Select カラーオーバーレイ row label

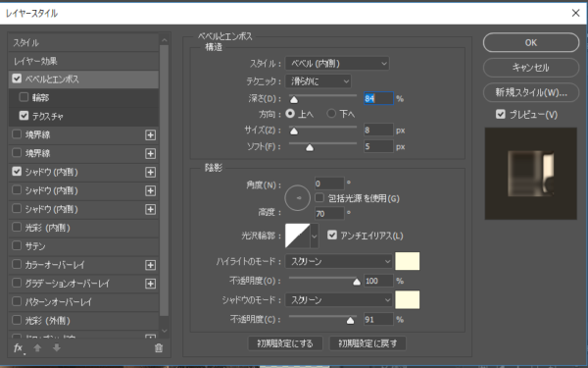[x=55, y=265]
